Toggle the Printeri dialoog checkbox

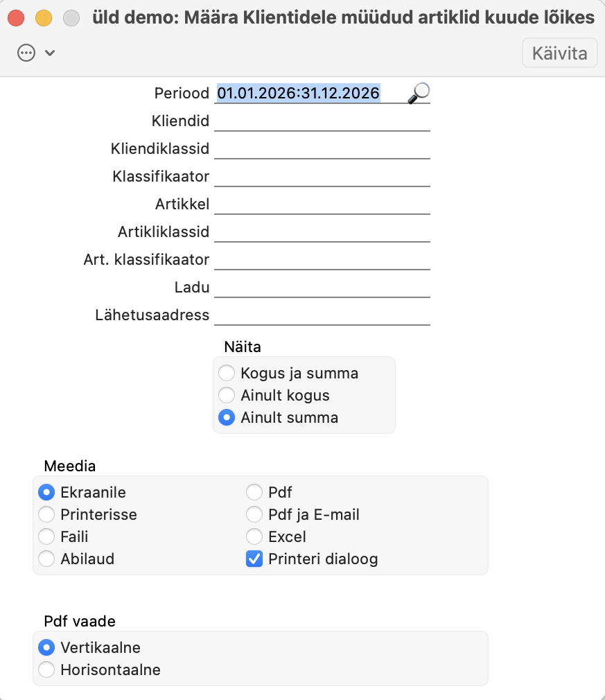point(255,559)
